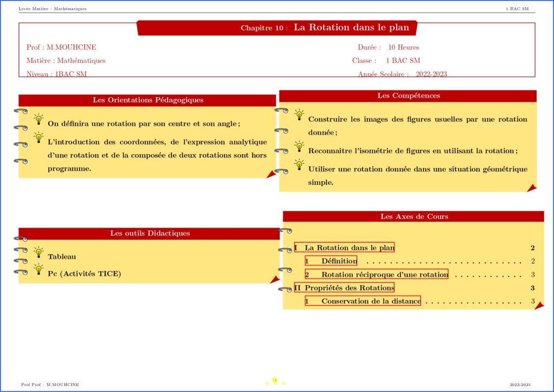
Task: Click the "Les Orientations Pédagogiques" box header
Action: coord(148,100)
